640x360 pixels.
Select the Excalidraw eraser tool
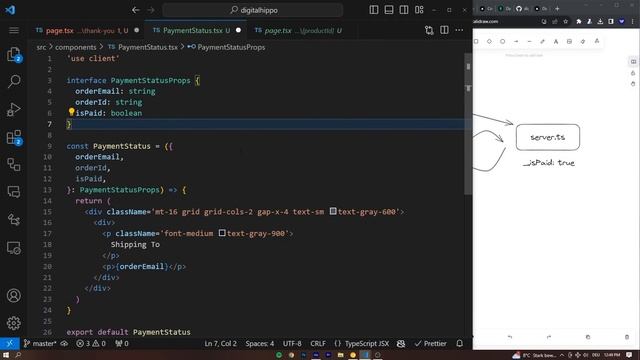[583, 41]
